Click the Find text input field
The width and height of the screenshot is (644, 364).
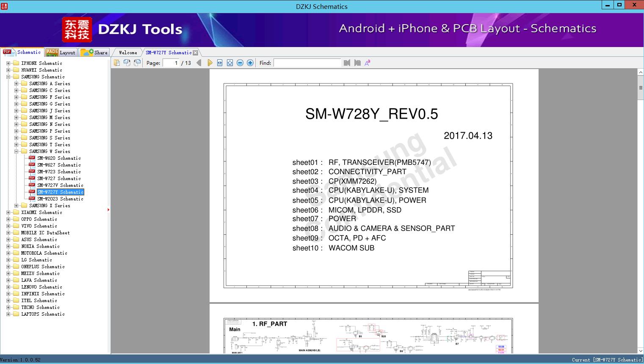(x=307, y=63)
